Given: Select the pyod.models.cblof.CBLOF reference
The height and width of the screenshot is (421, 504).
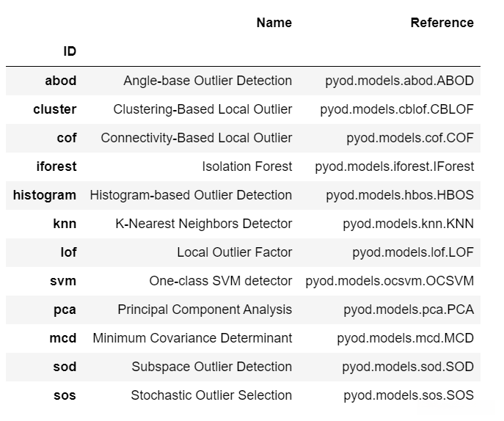Looking at the screenshot, I should click(x=397, y=109).
